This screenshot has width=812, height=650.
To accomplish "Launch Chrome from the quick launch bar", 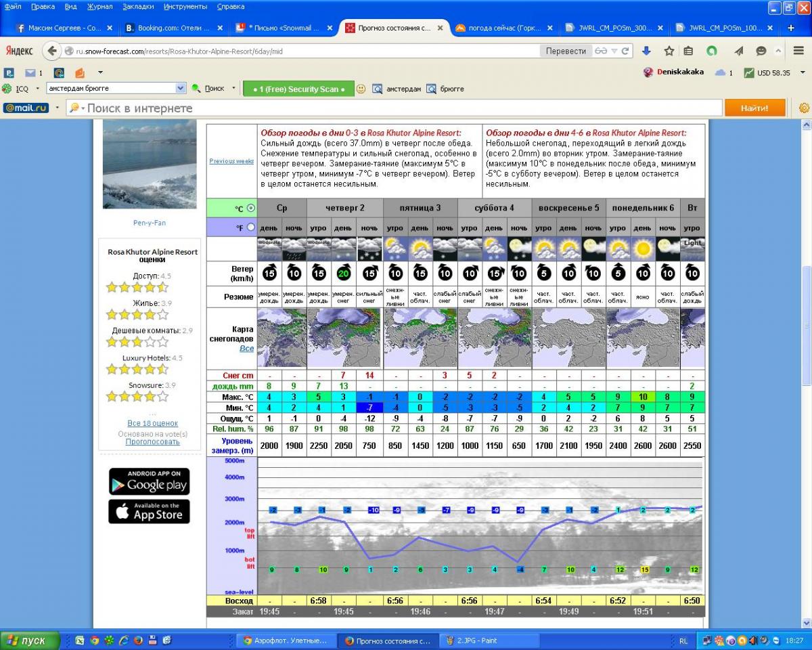I will tap(95, 640).
